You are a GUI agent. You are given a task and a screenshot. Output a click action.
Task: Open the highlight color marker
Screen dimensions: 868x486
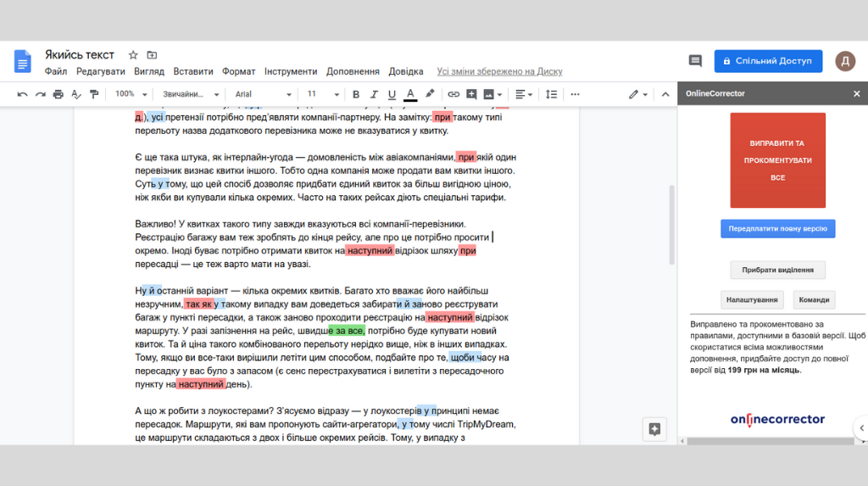coord(430,94)
